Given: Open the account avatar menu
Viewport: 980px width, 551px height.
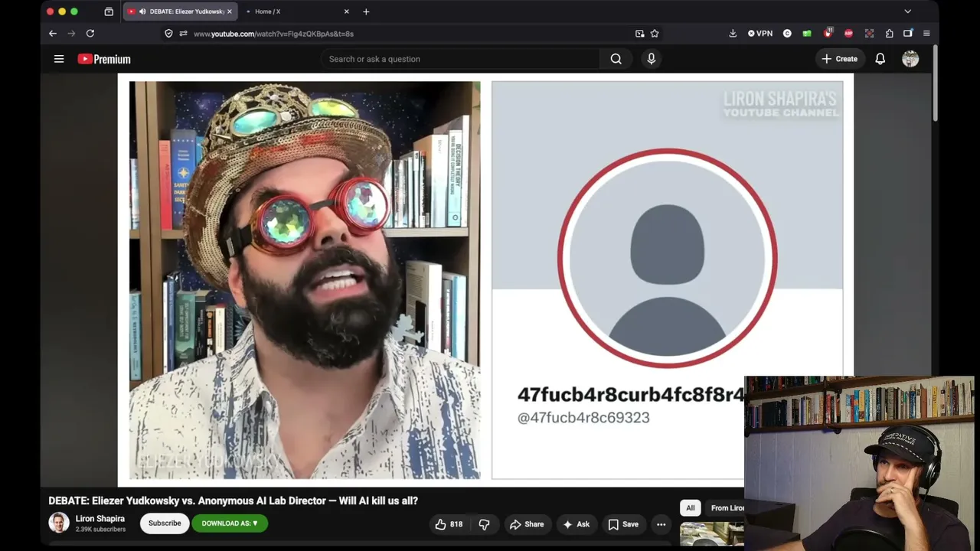Looking at the screenshot, I should click(x=910, y=59).
